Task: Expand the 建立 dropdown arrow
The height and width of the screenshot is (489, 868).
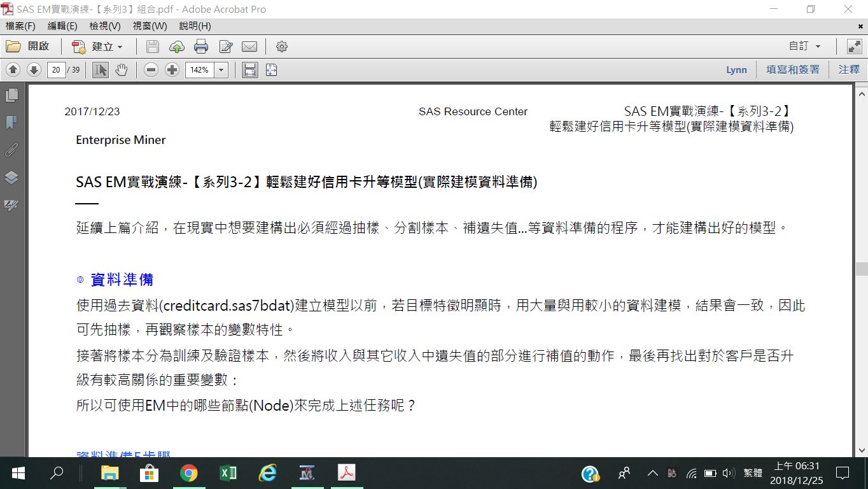Action: click(x=120, y=47)
